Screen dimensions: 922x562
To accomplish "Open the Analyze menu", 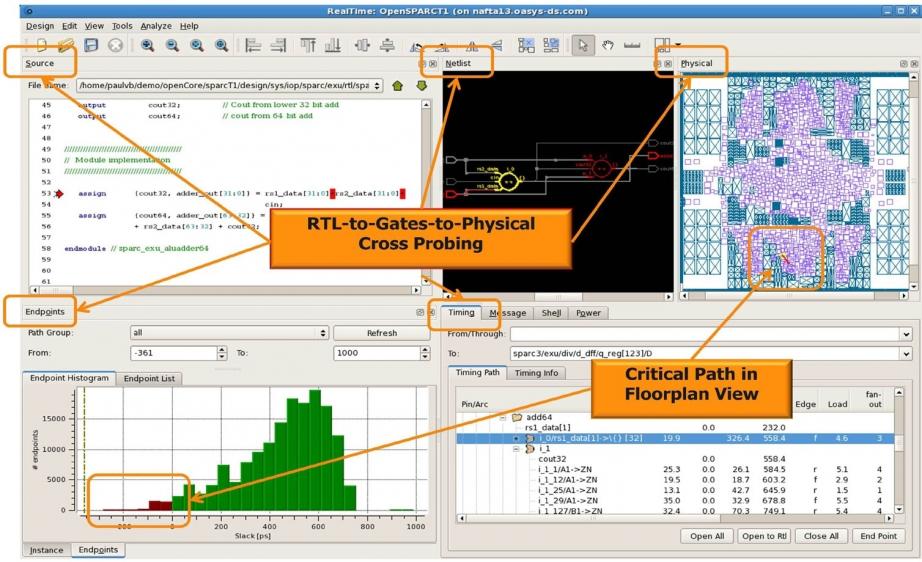I will click(156, 26).
